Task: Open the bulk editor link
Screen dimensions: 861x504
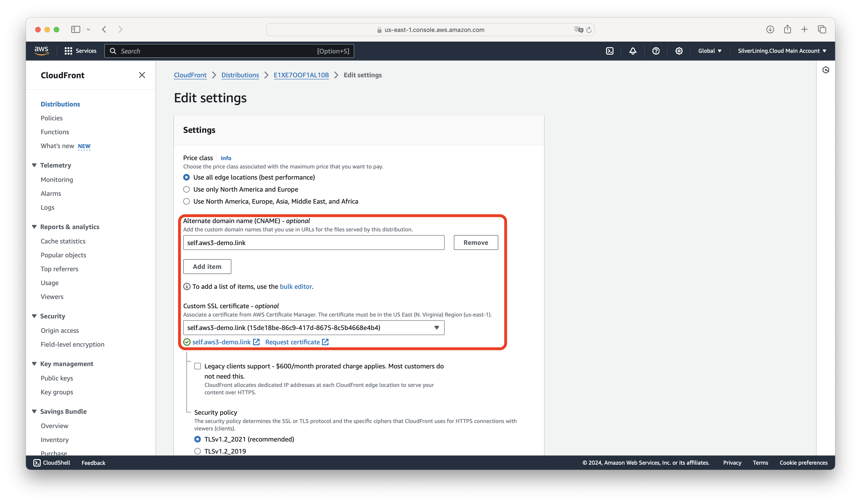Action: [x=296, y=287]
